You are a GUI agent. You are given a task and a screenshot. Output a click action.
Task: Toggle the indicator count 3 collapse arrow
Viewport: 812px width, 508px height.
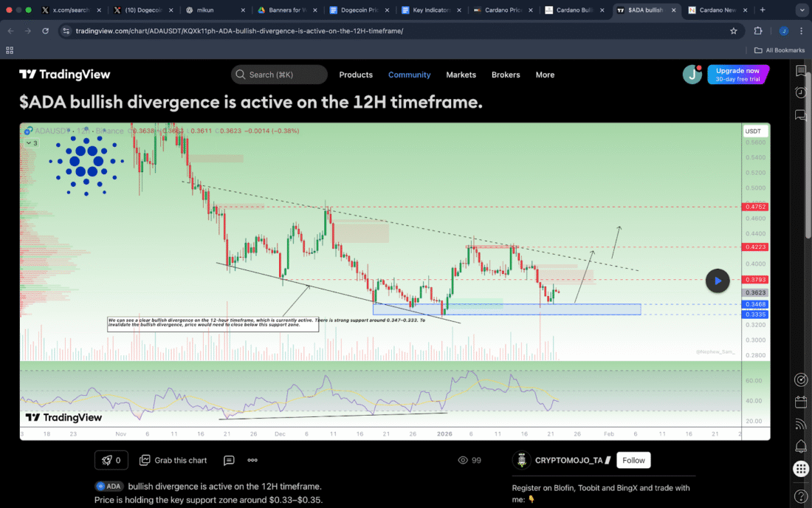click(29, 143)
